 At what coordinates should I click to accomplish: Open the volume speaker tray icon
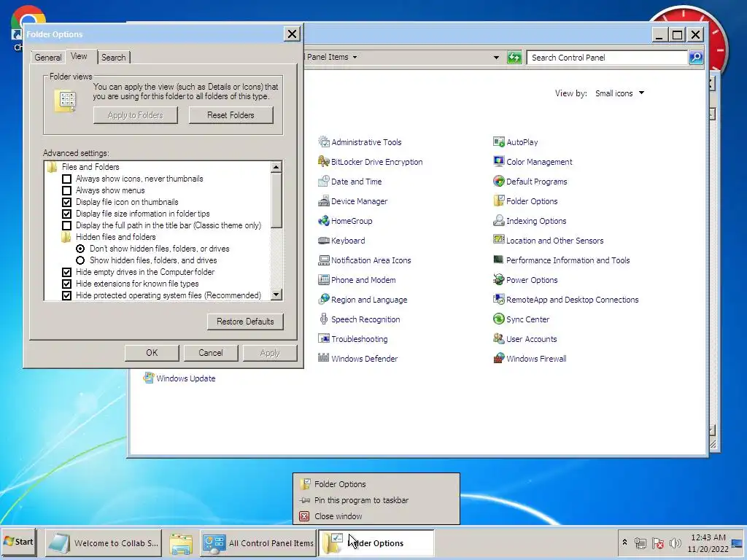[675, 542]
